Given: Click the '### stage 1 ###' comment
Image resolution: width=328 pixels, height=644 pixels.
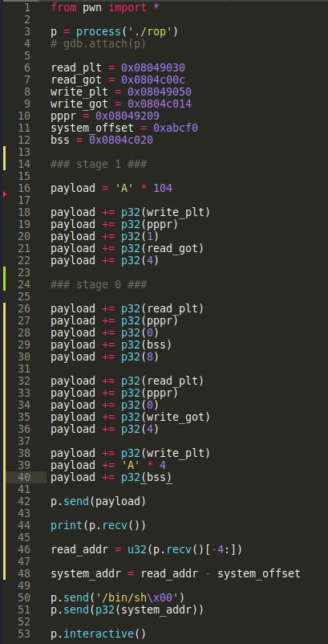Looking at the screenshot, I should [x=99, y=165].
